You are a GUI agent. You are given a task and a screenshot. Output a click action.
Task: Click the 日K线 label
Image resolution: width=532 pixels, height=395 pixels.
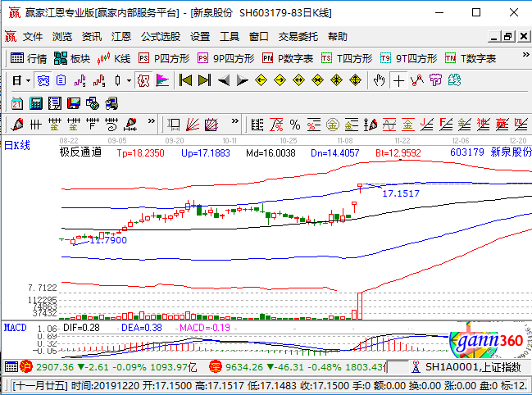click(x=17, y=145)
